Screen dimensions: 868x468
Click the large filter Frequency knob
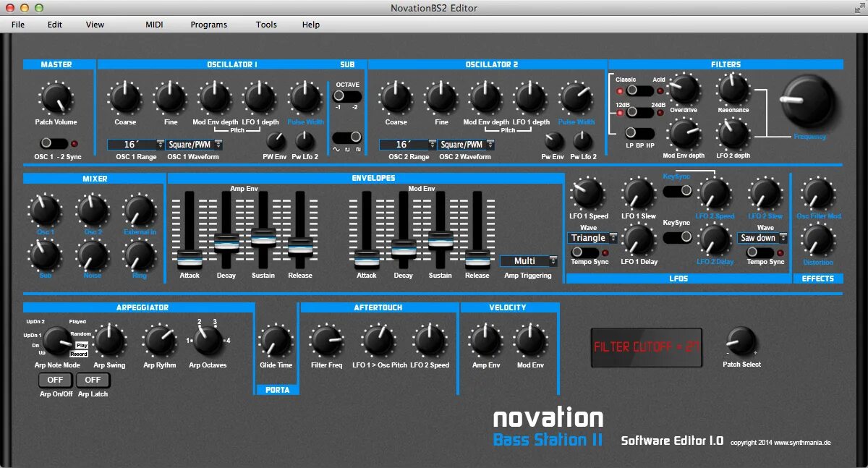[x=807, y=101]
